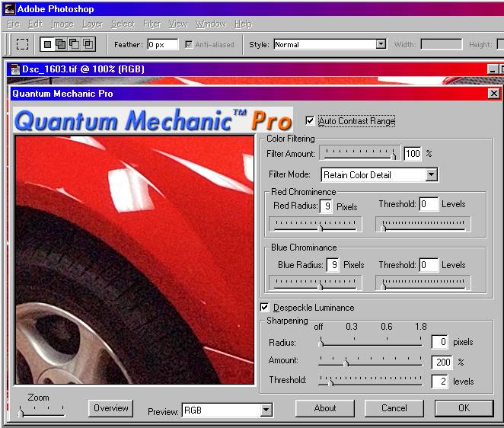Click the Sharpening Threshold slider
Viewport: 504px width, 428px height.
click(370, 381)
